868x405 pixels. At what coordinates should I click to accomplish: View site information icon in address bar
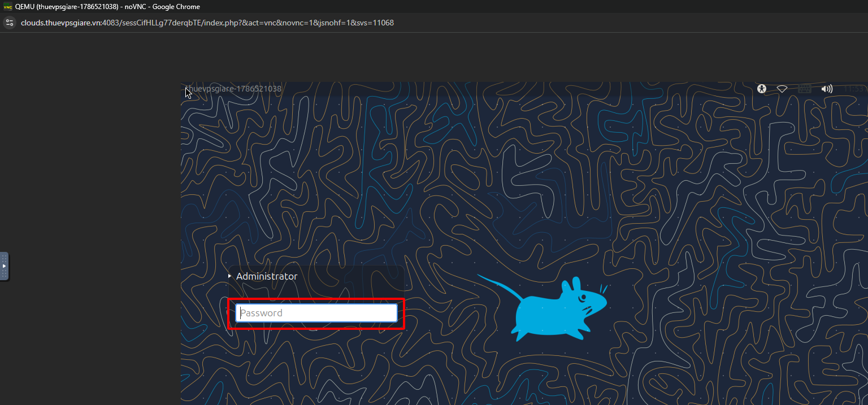(x=9, y=23)
